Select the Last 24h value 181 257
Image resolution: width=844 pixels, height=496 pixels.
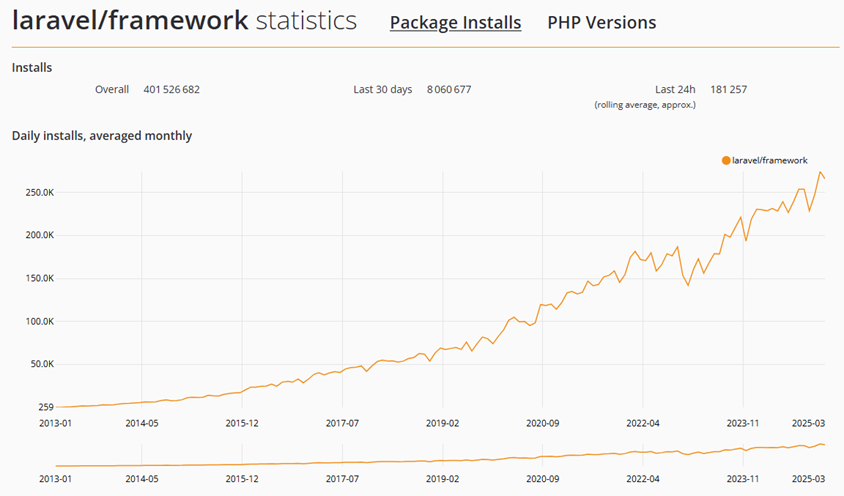point(728,89)
